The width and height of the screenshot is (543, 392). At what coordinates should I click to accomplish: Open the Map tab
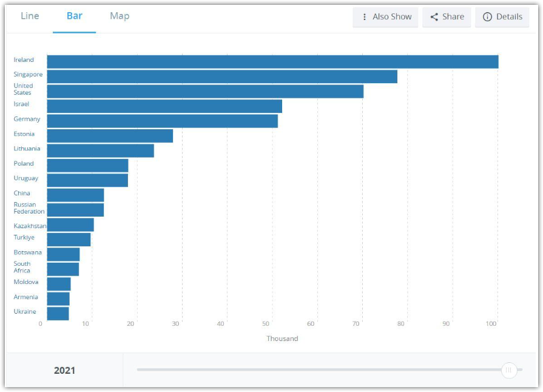(120, 16)
